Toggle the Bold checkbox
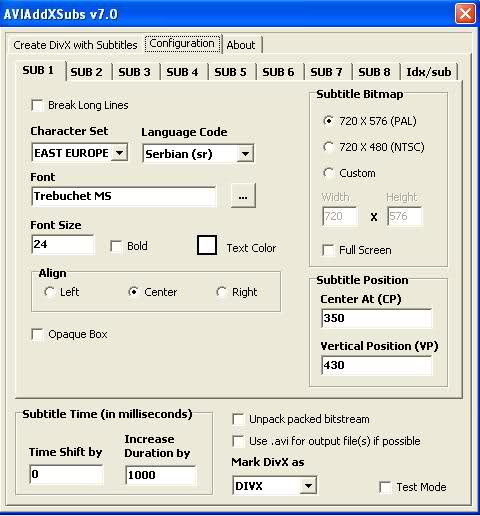The height and width of the screenshot is (516, 480). click(x=116, y=246)
